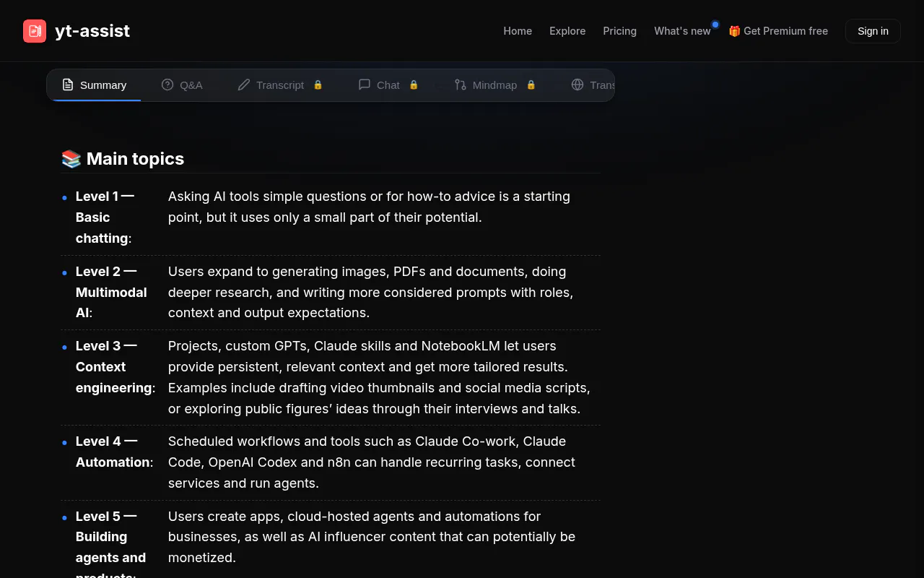The width and height of the screenshot is (924, 578).
Task: Click the Transcript pencil icon
Action: pyautogui.click(x=244, y=85)
